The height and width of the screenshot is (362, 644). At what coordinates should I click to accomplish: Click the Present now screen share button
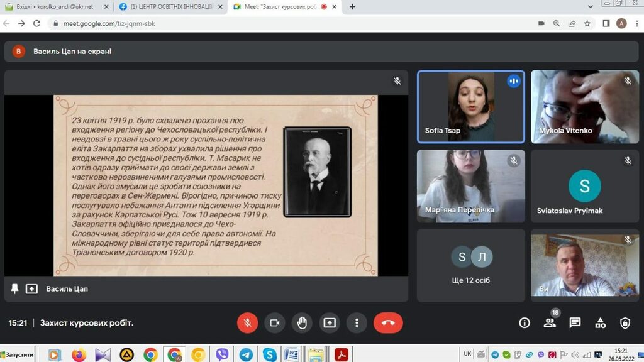tap(330, 323)
